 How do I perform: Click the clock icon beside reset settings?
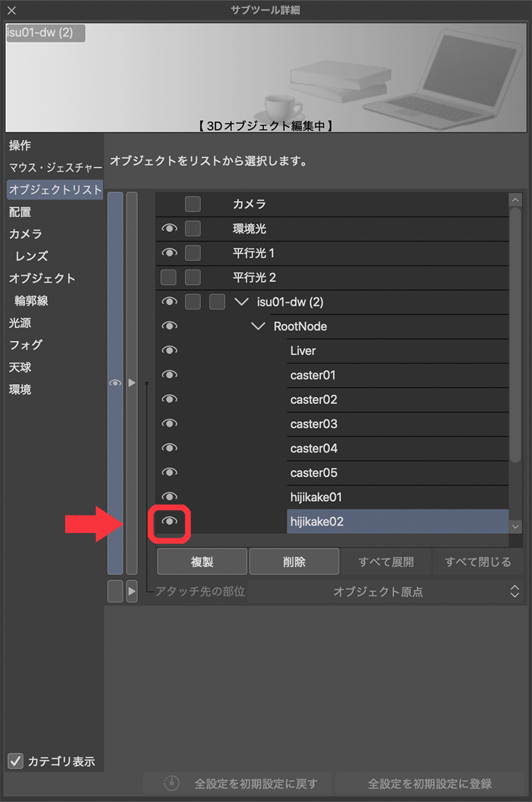172,783
